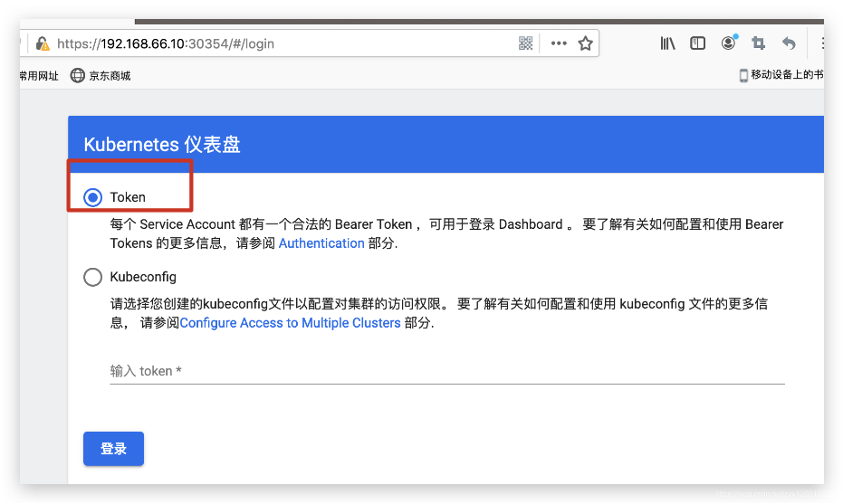
Task: Click the Kubeconfig option label
Action: click(x=143, y=277)
